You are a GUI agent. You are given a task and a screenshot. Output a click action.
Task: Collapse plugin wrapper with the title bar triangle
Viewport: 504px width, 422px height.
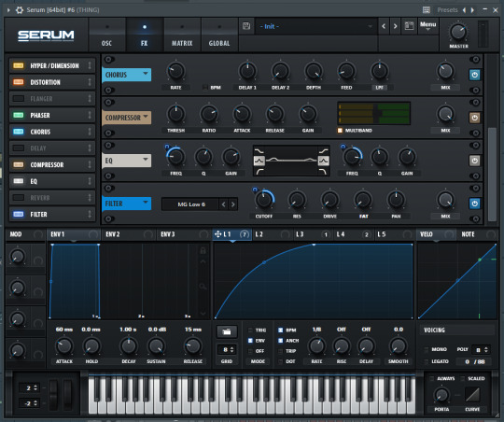click(8, 10)
